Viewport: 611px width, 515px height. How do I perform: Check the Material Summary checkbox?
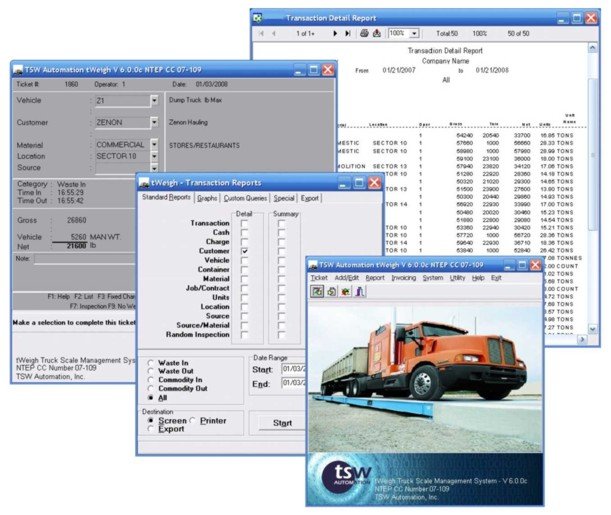point(281,279)
